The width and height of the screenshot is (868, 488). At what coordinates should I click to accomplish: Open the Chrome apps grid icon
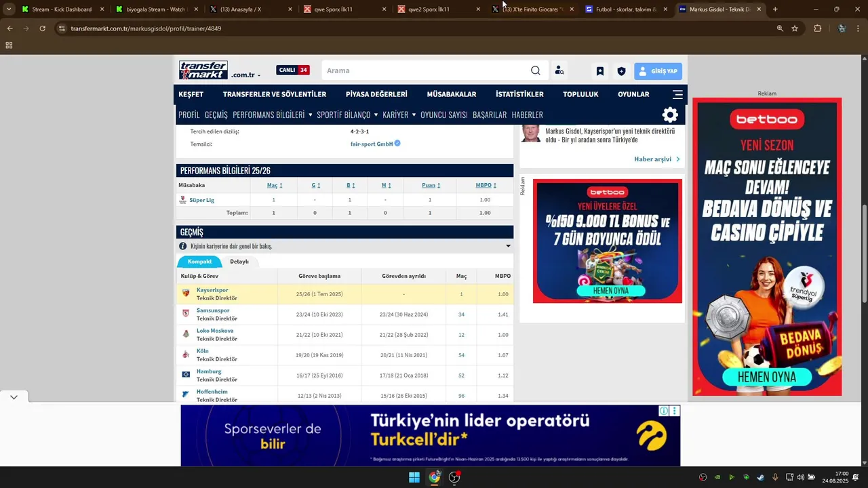point(9,45)
